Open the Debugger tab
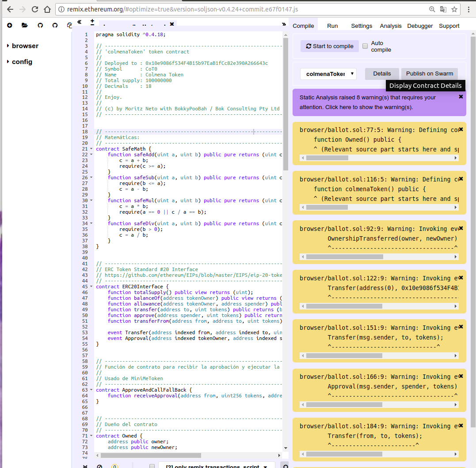Viewport: 476px width, 468px height. click(x=420, y=26)
